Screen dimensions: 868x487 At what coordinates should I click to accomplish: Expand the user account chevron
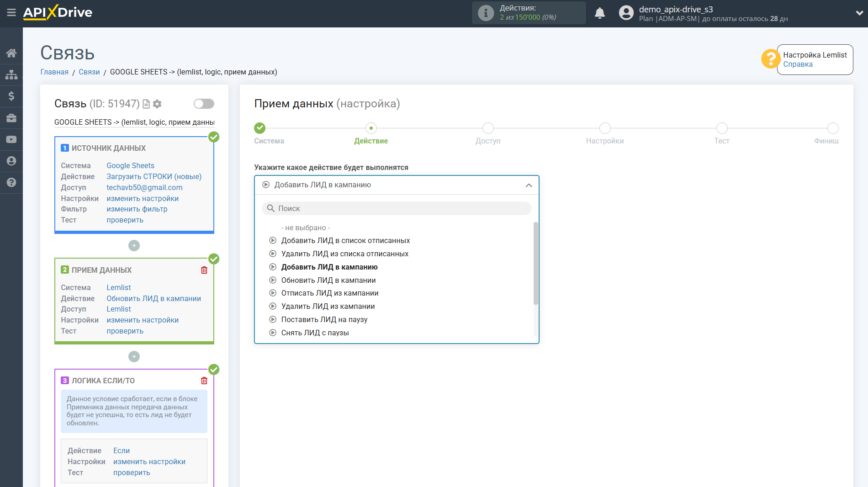click(x=859, y=13)
